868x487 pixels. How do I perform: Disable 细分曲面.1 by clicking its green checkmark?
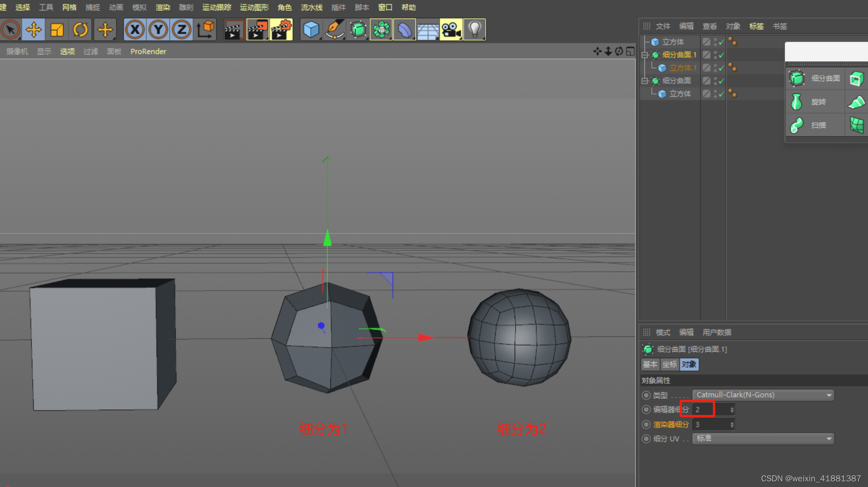pyautogui.click(x=721, y=55)
